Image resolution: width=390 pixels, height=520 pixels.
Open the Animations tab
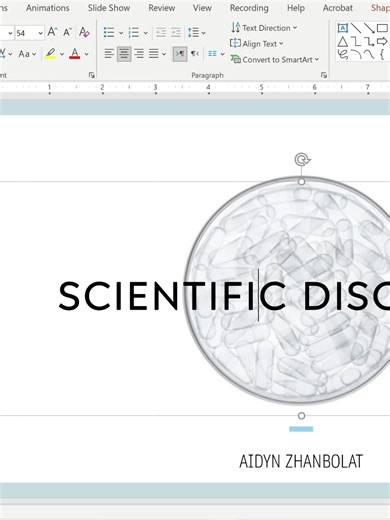click(48, 8)
